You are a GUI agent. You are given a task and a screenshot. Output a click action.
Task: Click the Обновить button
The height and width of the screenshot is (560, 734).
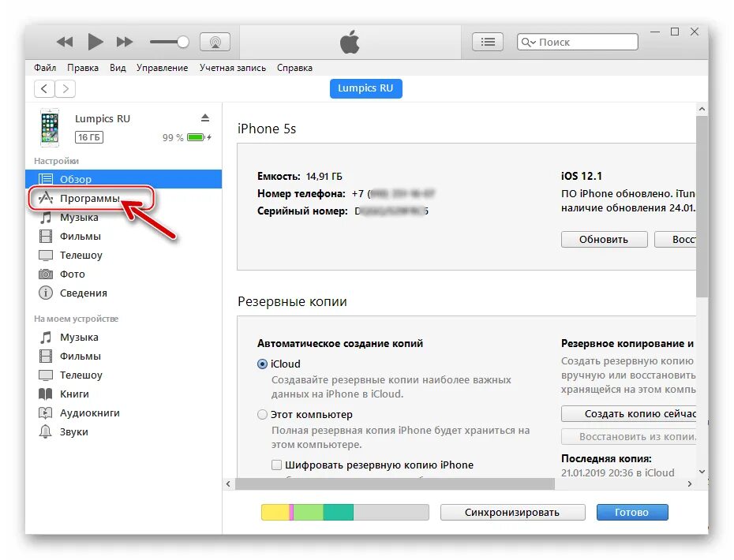click(604, 240)
